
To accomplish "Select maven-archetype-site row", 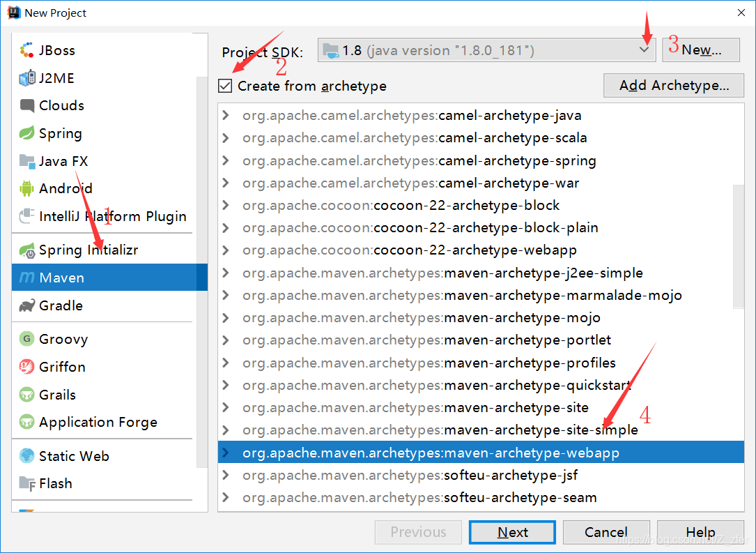I will tap(481, 408).
